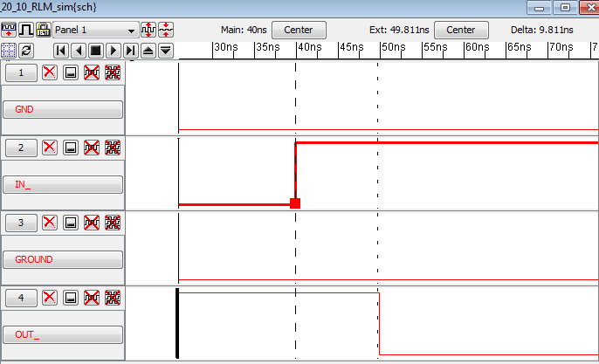Toggle the grid display icon
Viewport: 599px width, 364px height.
[x=9, y=51]
